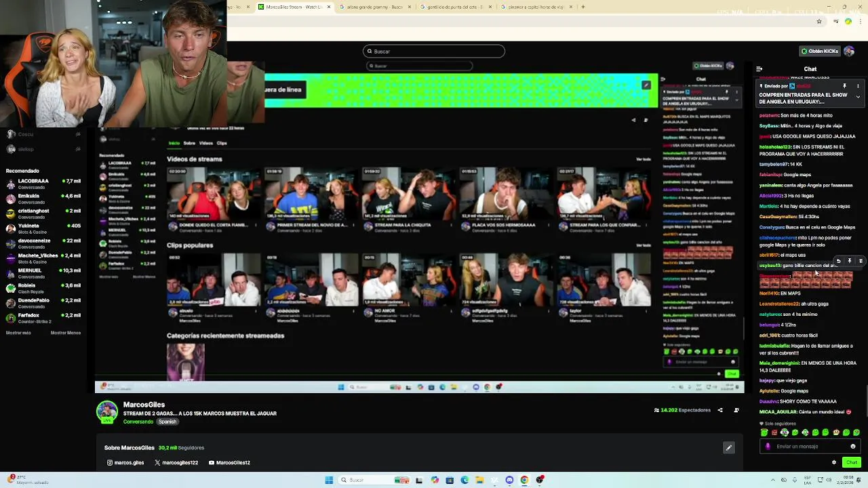868x488 pixels.
Task: Open File Explorer from the taskbar
Action: [479, 480]
